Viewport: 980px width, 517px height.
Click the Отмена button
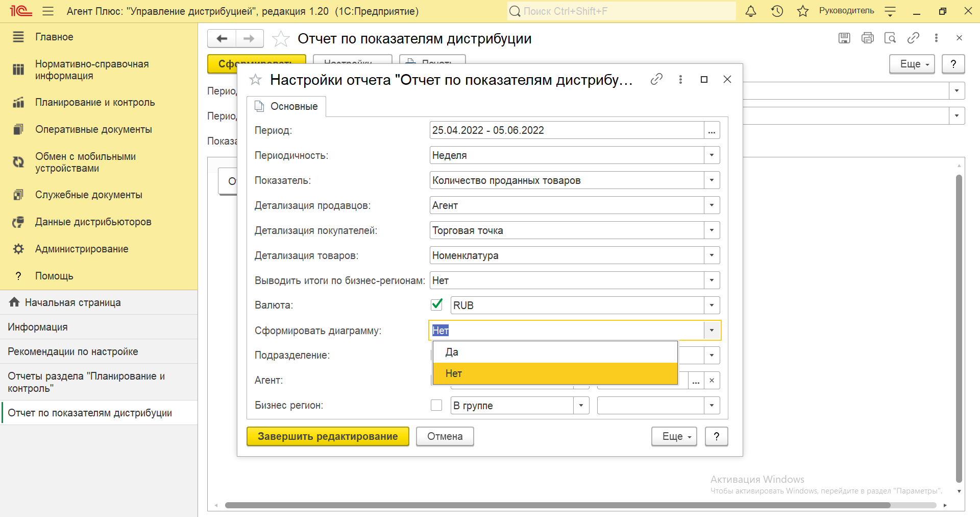[445, 436]
